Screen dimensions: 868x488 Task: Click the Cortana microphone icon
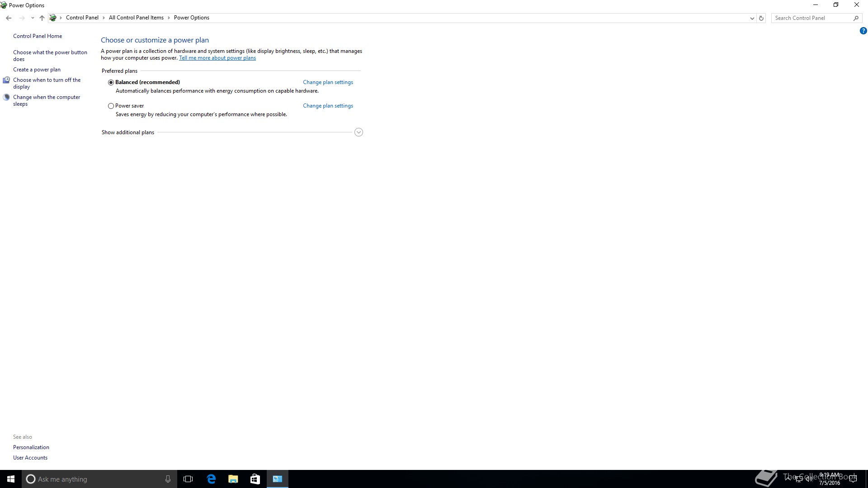coord(168,479)
